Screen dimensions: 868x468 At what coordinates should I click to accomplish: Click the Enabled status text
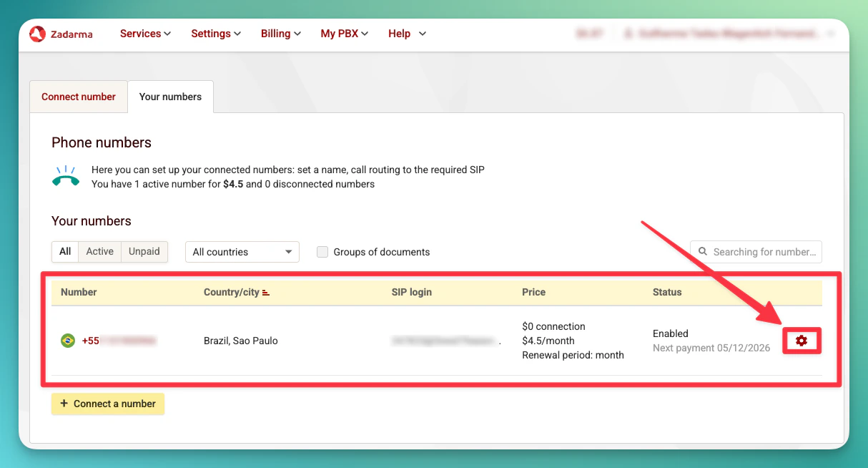pyautogui.click(x=671, y=333)
